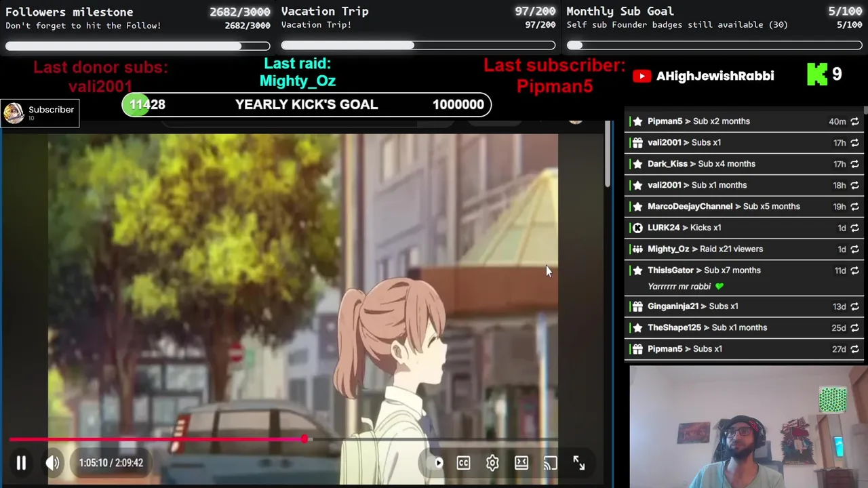Viewport: 868px width, 488px height.
Task: Click the Last raid Mighty_Oz label
Action: (298, 72)
